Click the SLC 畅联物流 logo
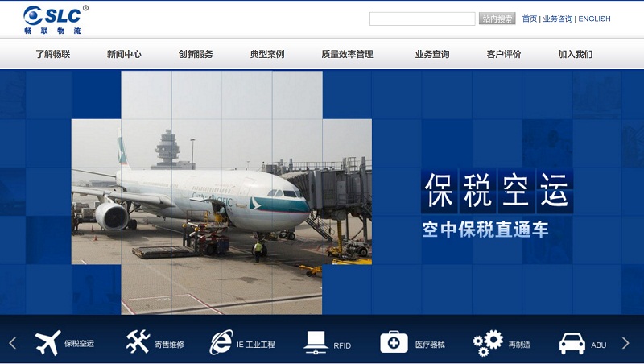 [x=54, y=19]
